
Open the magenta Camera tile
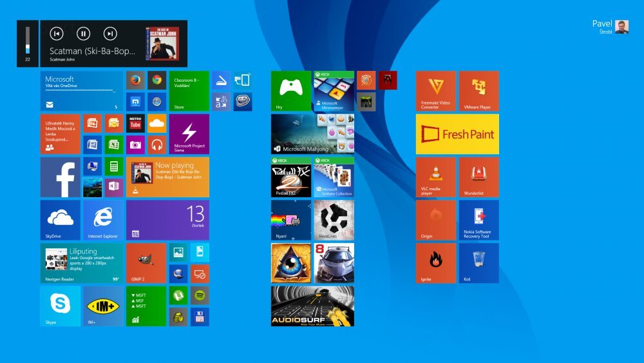coord(135,144)
